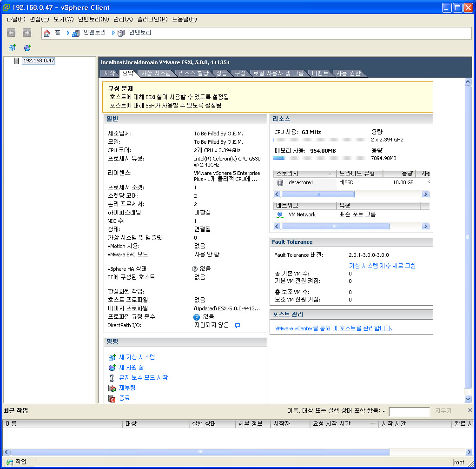This screenshot has height=469, width=476.
Task: Click the new virtual machine toolbar icon
Action: (12, 47)
